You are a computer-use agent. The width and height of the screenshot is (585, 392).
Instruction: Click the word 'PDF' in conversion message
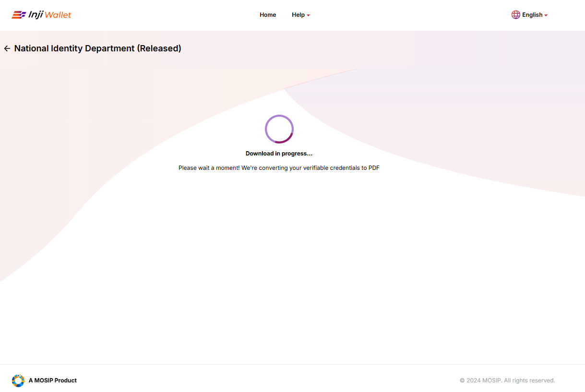tap(374, 168)
